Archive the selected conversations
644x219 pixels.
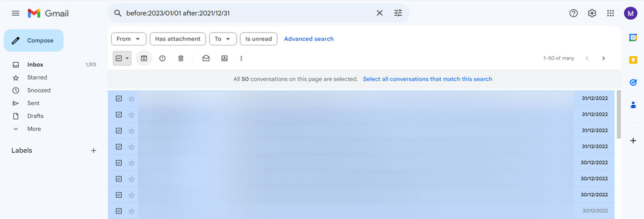click(x=144, y=58)
